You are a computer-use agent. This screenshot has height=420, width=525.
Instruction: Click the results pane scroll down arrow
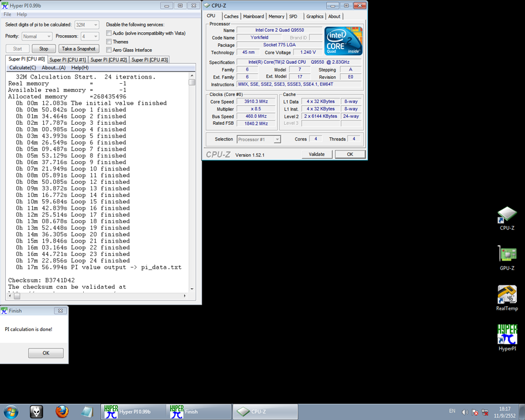[192, 288]
